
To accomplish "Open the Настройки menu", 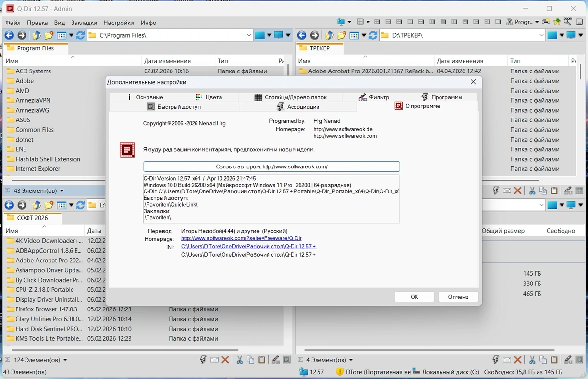I will point(119,23).
